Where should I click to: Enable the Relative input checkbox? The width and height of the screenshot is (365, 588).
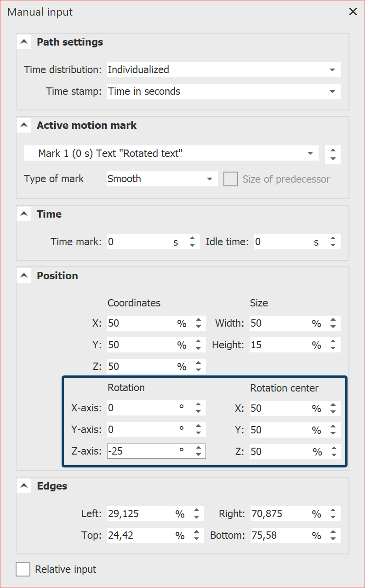point(23,569)
